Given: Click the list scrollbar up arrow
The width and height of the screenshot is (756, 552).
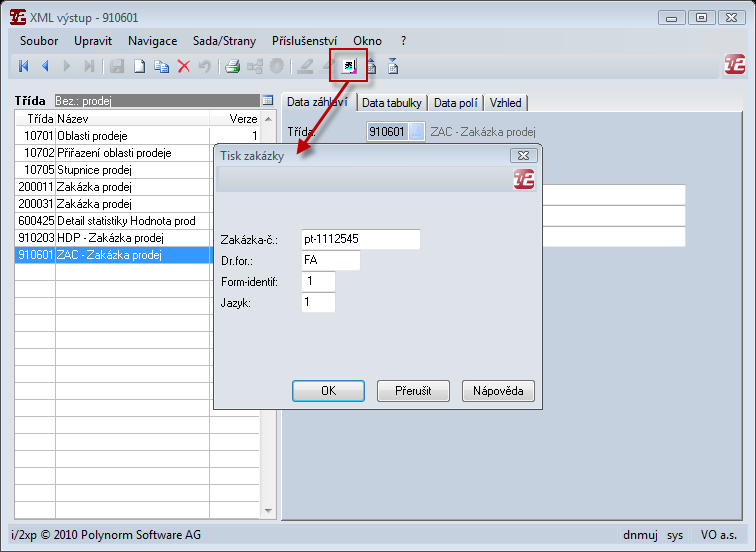Looking at the screenshot, I should pos(269,119).
